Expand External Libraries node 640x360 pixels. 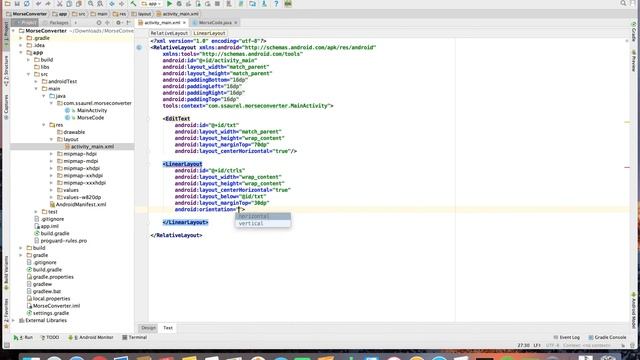(13, 320)
